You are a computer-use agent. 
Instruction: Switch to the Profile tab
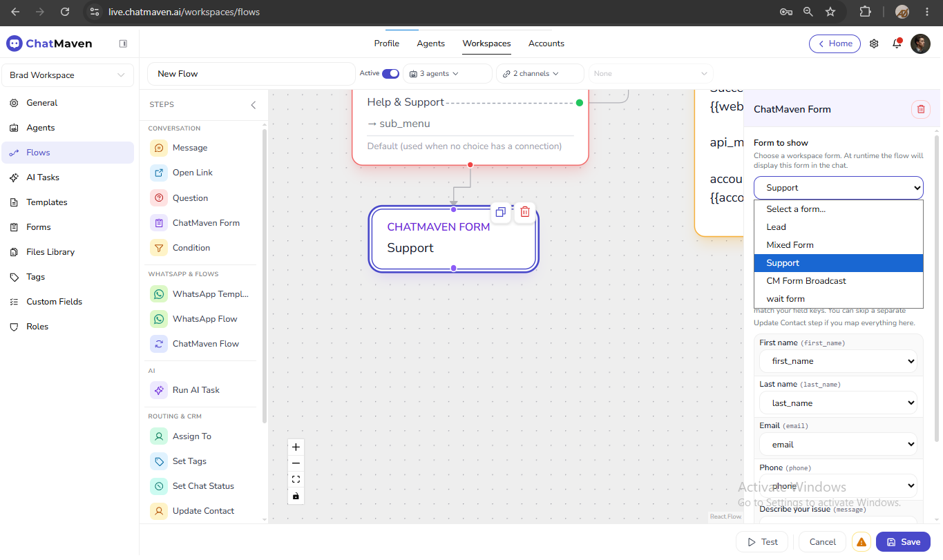tap(387, 44)
